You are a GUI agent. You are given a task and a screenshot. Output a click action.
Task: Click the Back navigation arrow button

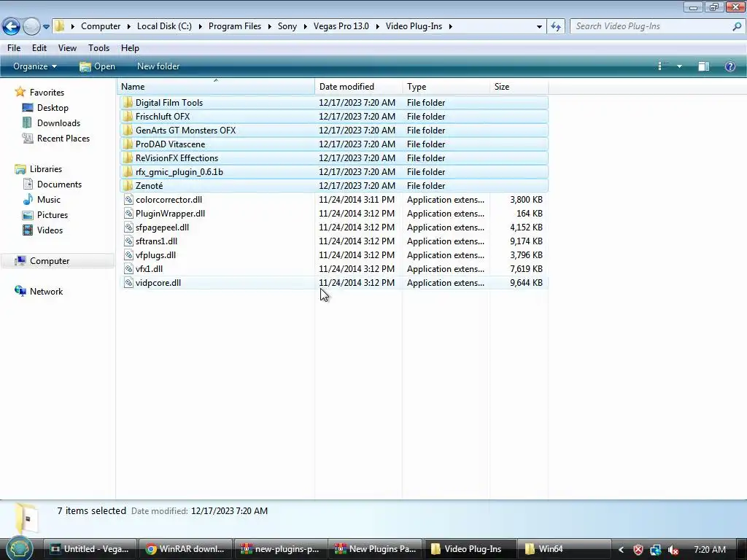click(11, 26)
